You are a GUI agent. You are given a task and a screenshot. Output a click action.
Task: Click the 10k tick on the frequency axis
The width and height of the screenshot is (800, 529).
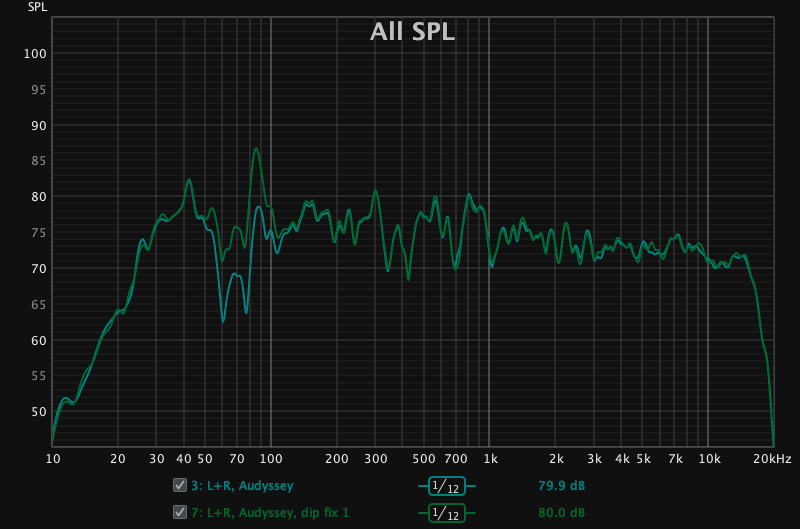(709, 459)
